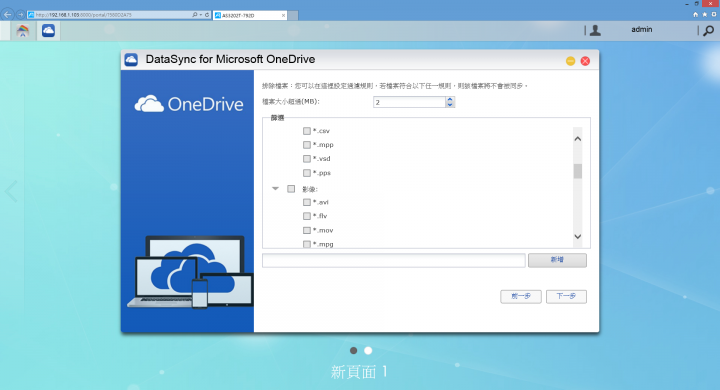Click the add filter button
The width and height of the screenshot is (720, 390).
click(557, 260)
